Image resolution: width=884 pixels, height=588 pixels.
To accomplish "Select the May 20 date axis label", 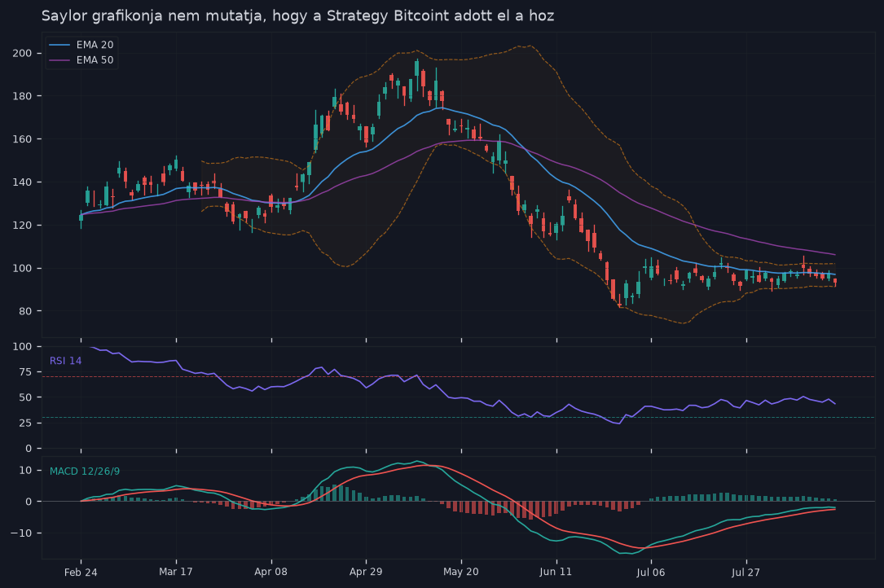I will 460,572.
